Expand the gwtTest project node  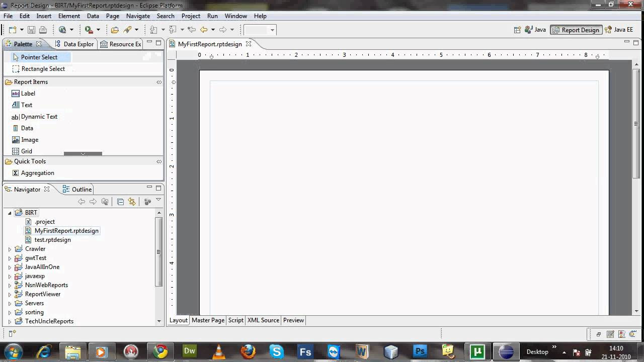[x=9, y=258]
